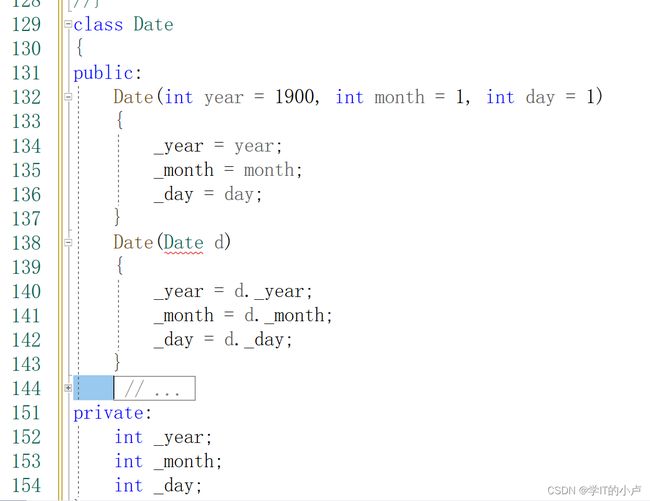This screenshot has height=501, width=650.
Task: Click the 'class' keyword on line 129
Action: (98, 24)
